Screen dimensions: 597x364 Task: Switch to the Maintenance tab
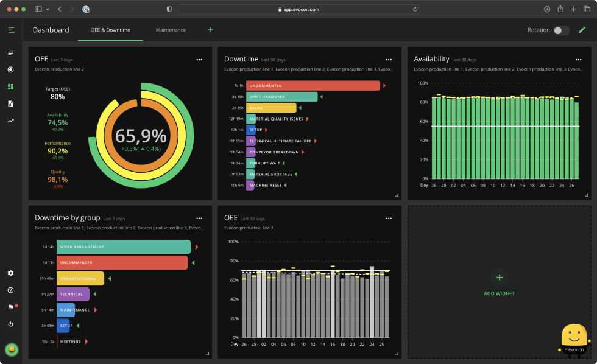click(x=171, y=30)
